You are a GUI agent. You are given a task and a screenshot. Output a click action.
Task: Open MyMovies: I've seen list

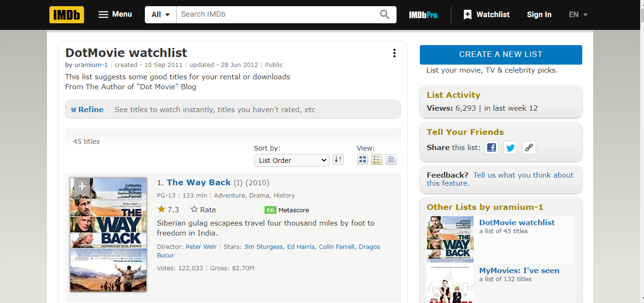pyautogui.click(x=519, y=271)
